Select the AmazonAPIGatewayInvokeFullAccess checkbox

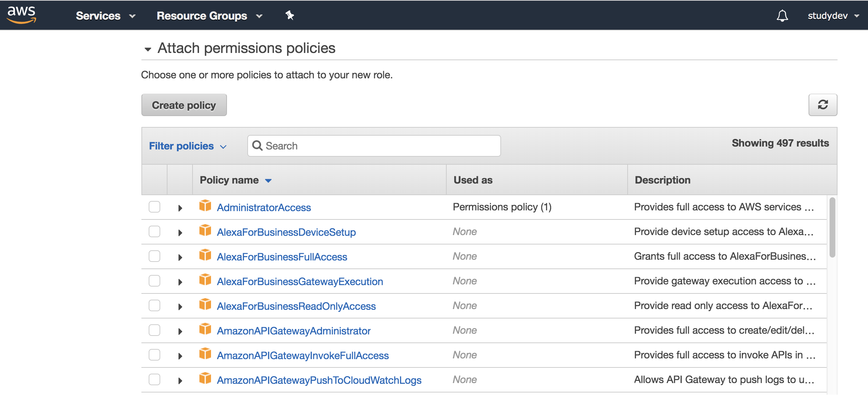click(x=154, y=355)
